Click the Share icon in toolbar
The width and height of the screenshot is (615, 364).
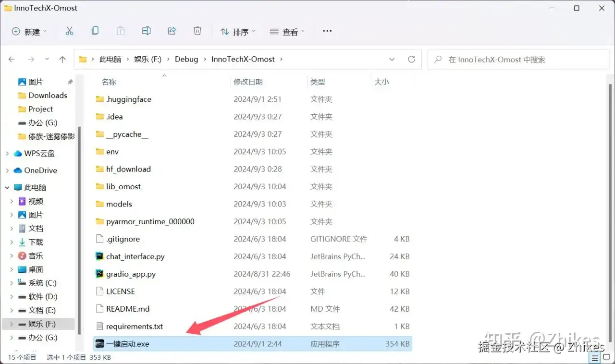172,31
